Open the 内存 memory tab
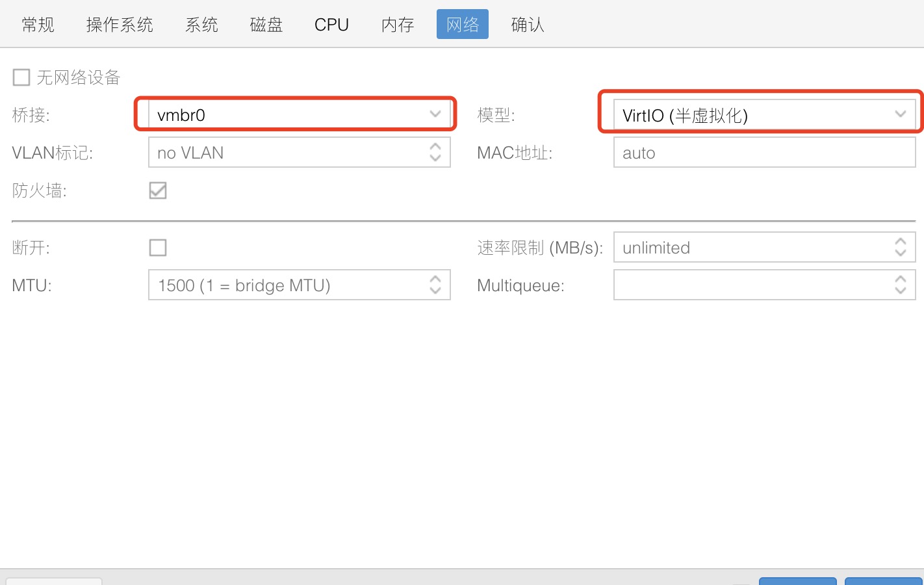 tap(398, 25)
